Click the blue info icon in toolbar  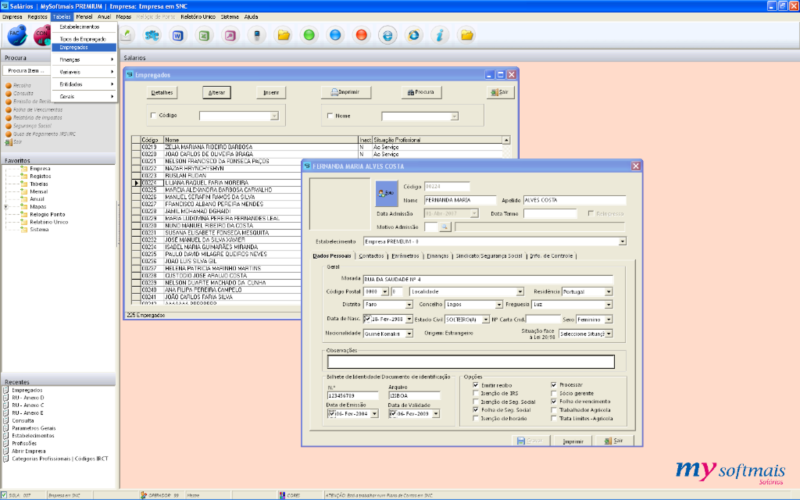(x=440, y=36)
